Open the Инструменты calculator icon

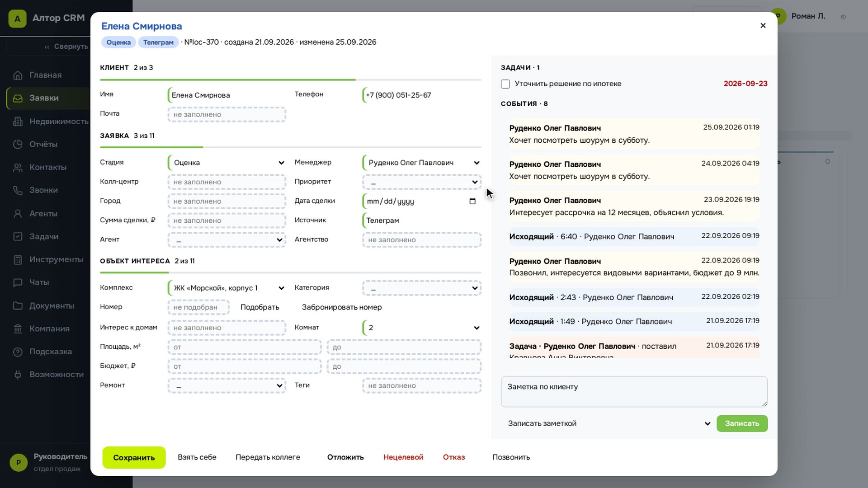18,259
